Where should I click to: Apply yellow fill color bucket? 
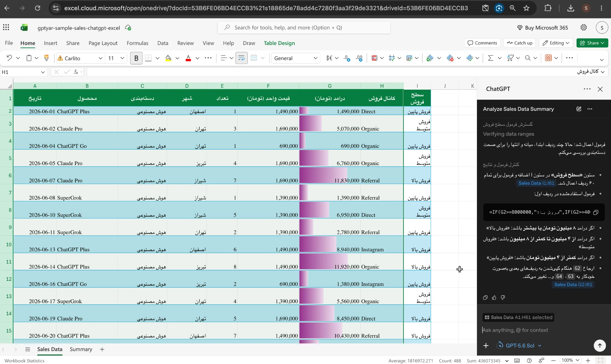tap(168, 58)
